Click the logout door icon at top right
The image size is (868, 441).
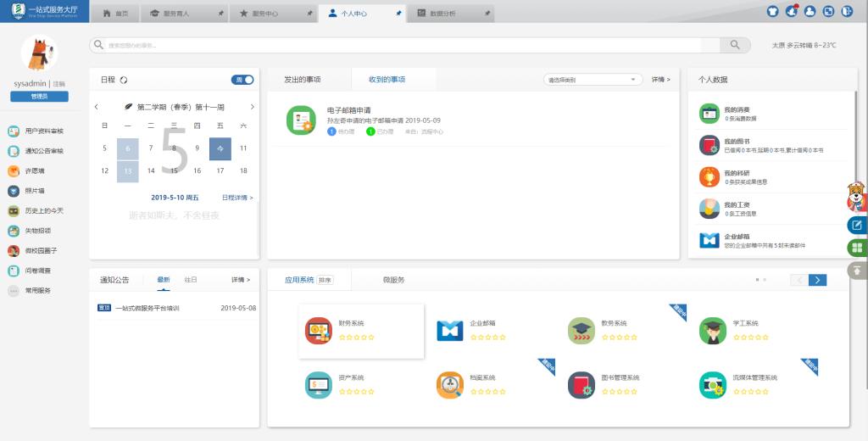click(x=847, y=12)
